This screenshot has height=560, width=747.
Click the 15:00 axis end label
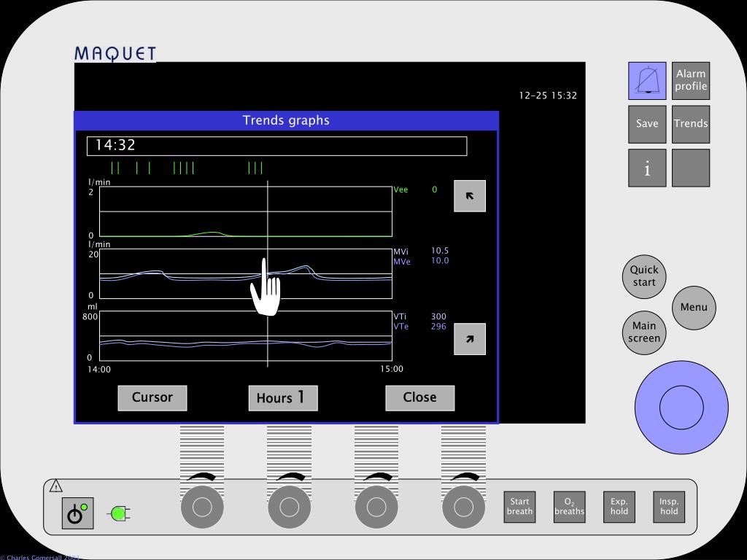click(392, 369)
